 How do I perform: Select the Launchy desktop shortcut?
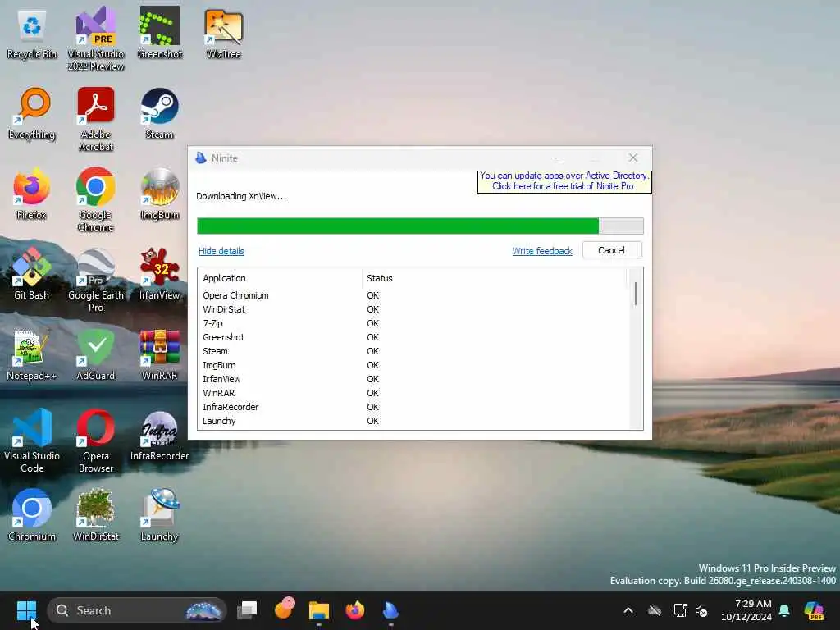click(160, 515)
